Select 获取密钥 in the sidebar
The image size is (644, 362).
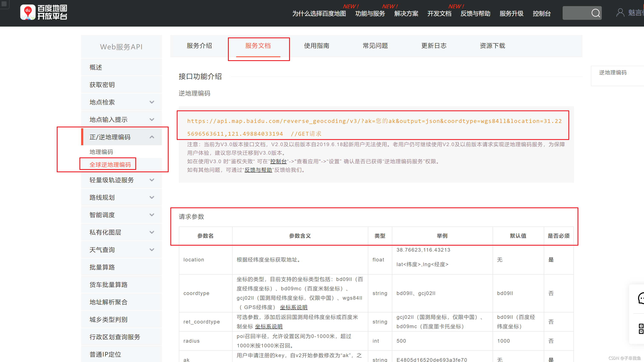pyautogui.click(x=121, y=85)
